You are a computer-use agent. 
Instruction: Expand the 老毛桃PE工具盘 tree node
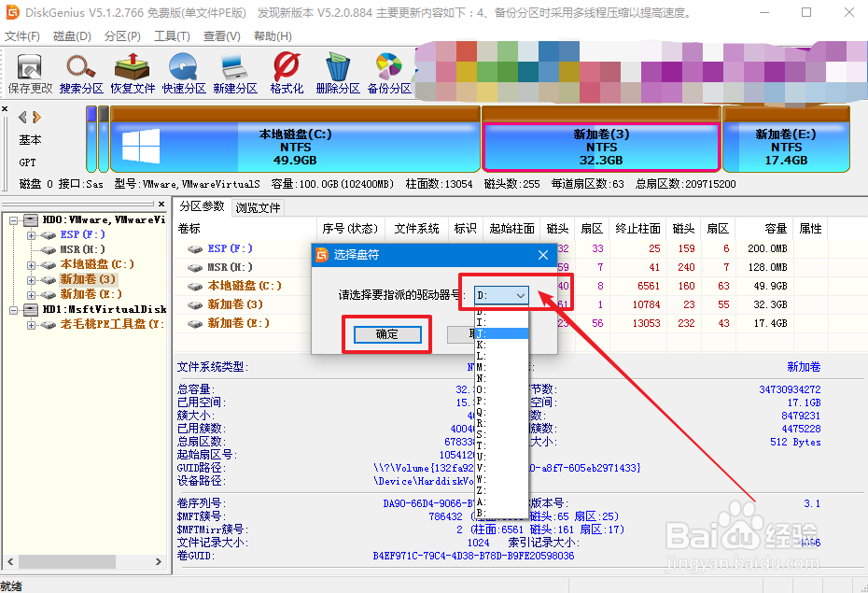pyautogui.click(x=32, y=325)
